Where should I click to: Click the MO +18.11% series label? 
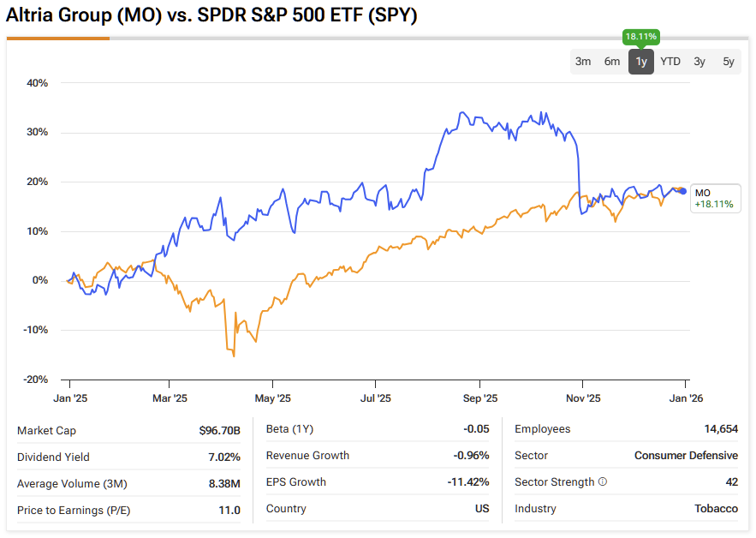tap(714, 199)
